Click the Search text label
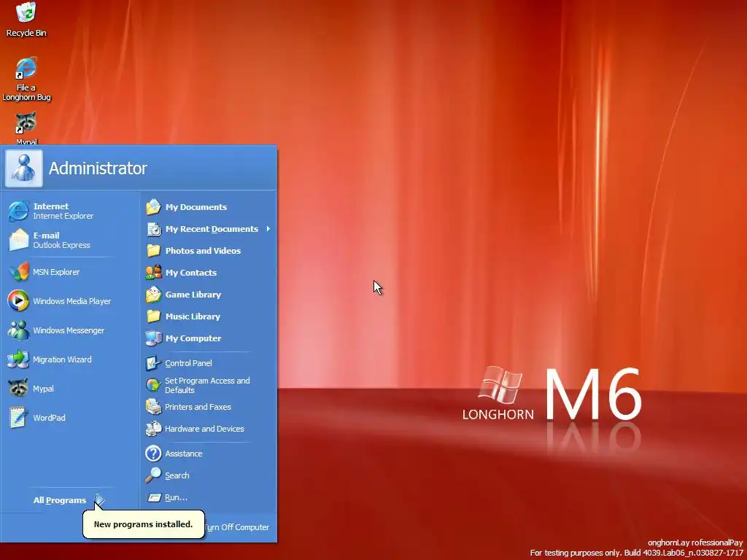 [x=177, y=475]
